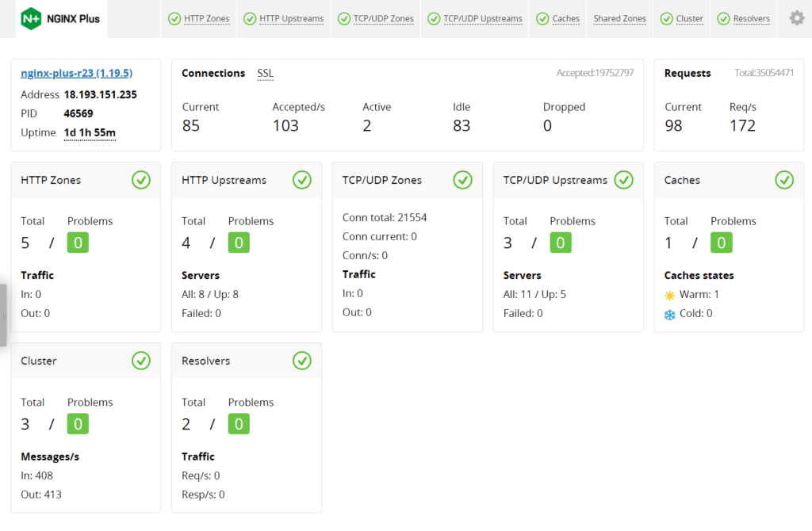The width and height of the screenshot is (812, 531).
Task: Click the HTTP Upstreams card status checkmark
Action: coord(302,180)
